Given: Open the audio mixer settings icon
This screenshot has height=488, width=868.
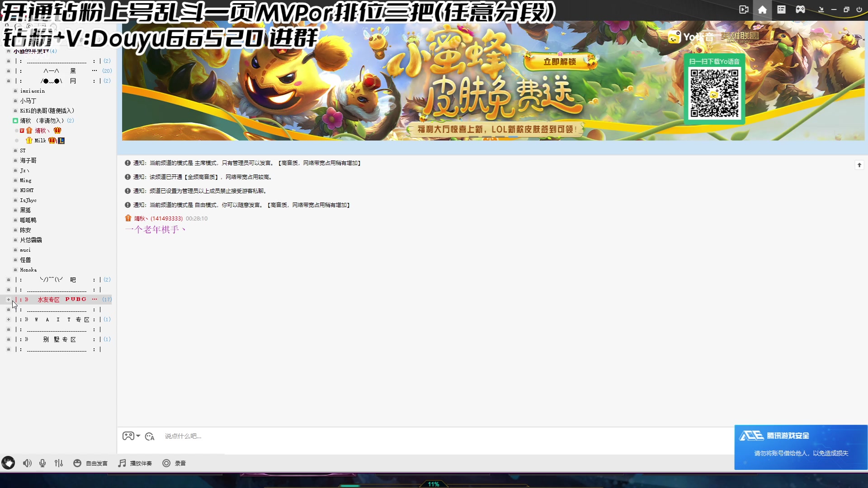Looking at the screenshot, I should pos(59,463).
